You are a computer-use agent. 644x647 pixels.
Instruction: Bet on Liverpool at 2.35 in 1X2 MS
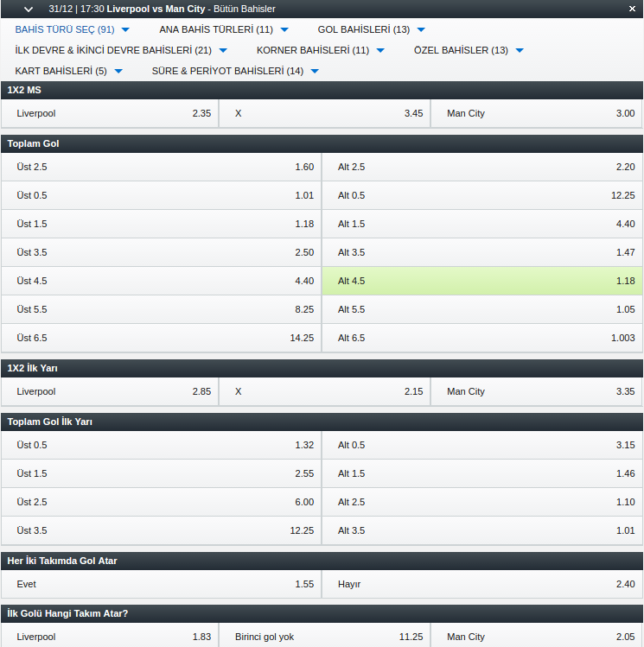(110, 113)
